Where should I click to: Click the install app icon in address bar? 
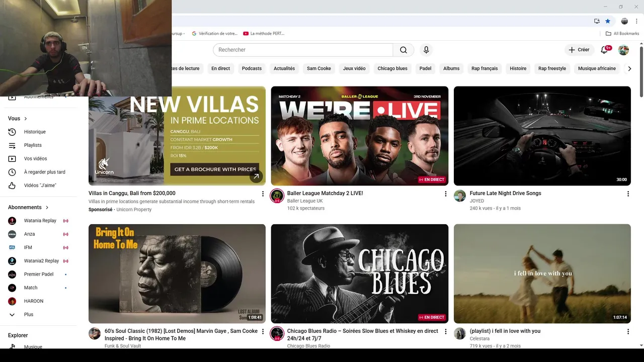pyautogui.click(x=597, y=21)
